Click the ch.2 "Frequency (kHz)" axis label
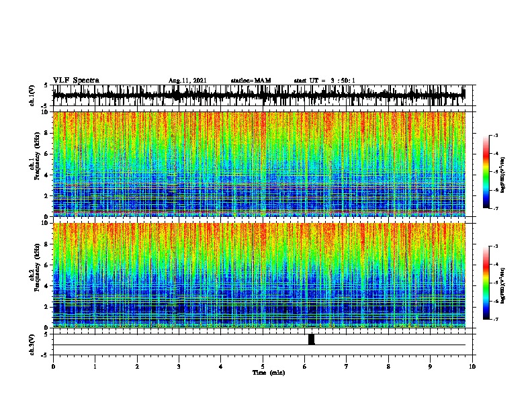 tap(37, 267)
